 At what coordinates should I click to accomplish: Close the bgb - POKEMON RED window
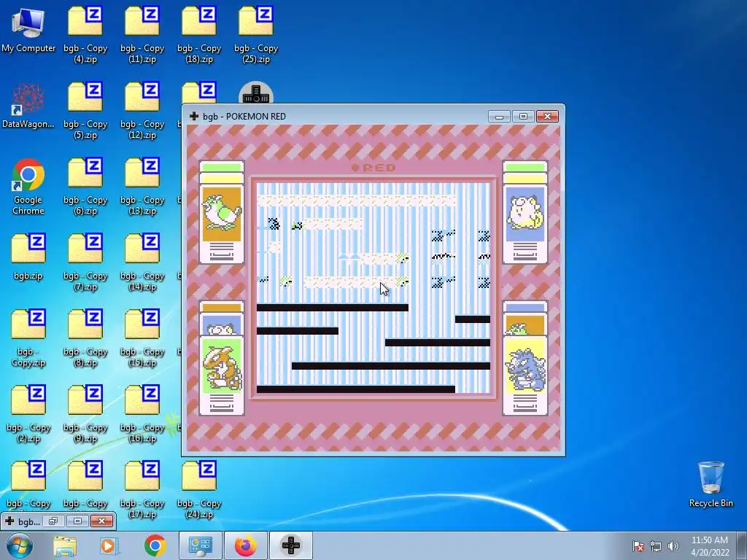pyautogui.click(x=547, y=117)
